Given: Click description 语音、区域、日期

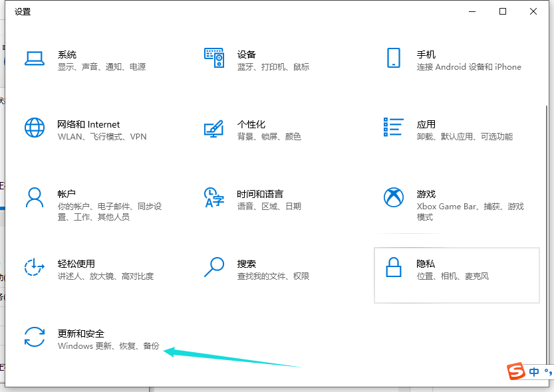Looking at the screenshot, I should pos(269,206).
